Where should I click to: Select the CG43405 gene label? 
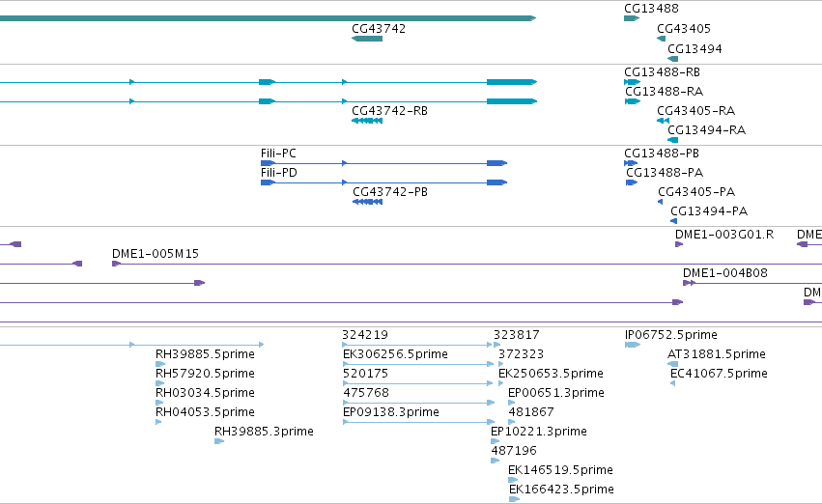coord(684,29)
